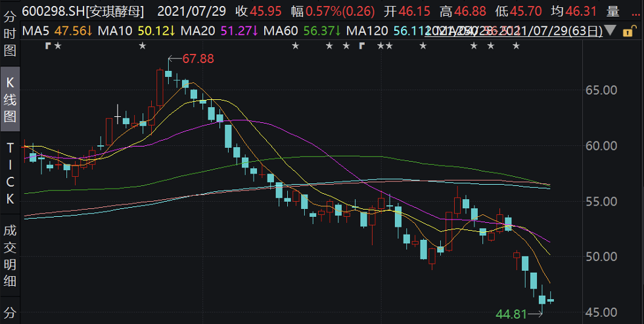Click the 600298.SH 安琪酵母 stock title

[x=83, y=11]
